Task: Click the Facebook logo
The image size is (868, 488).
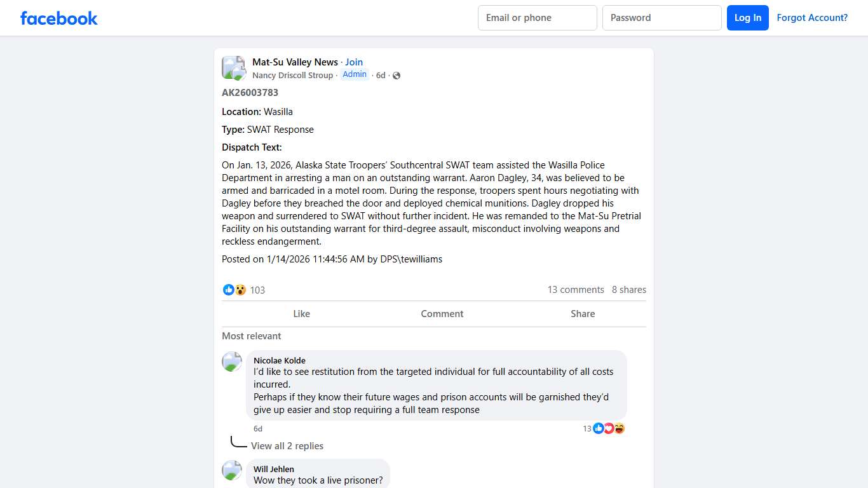Action: [59, 18]
